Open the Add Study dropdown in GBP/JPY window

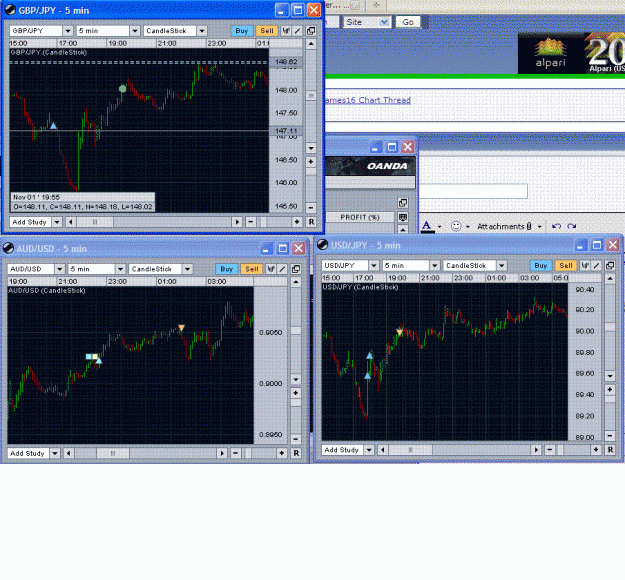(x=57, y=222)
